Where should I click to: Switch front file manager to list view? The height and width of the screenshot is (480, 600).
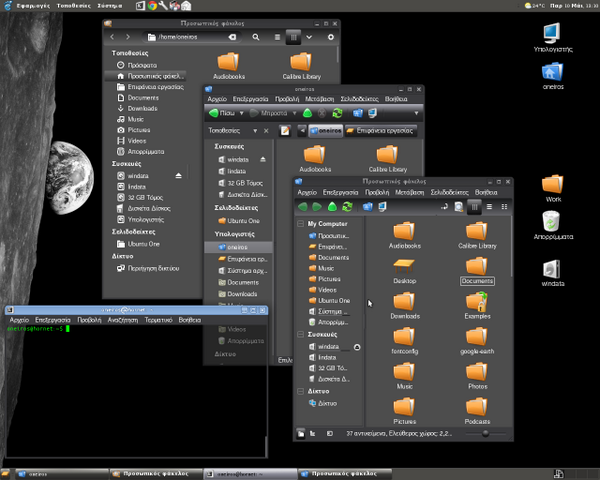[x=489, y=207]
